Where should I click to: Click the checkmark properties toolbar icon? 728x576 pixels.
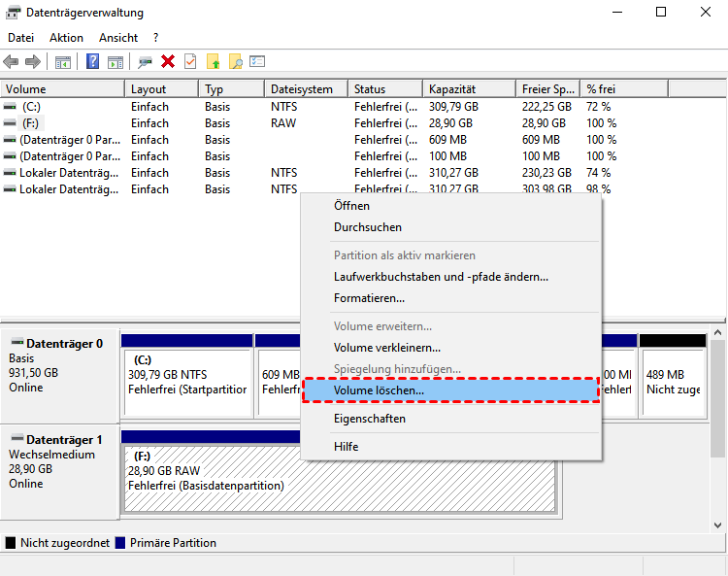tap(190, 61)
